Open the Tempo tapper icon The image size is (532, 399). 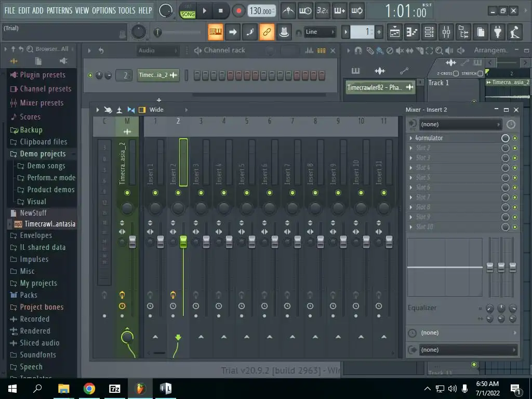tap(515, 32)
